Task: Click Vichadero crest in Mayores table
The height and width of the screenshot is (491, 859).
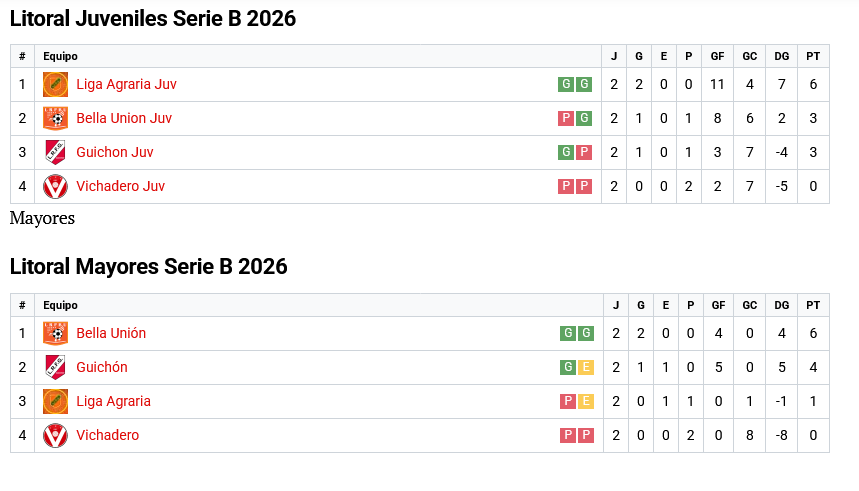Action: pyautogui.click(x=55, y=436)
